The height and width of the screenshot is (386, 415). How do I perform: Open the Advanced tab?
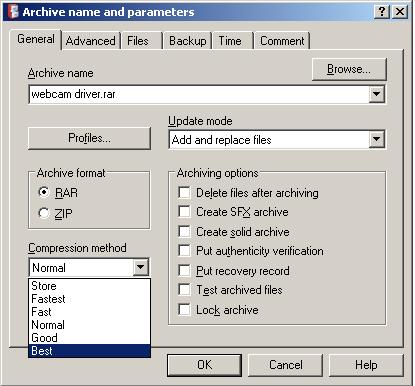click(x=91, y=41)
